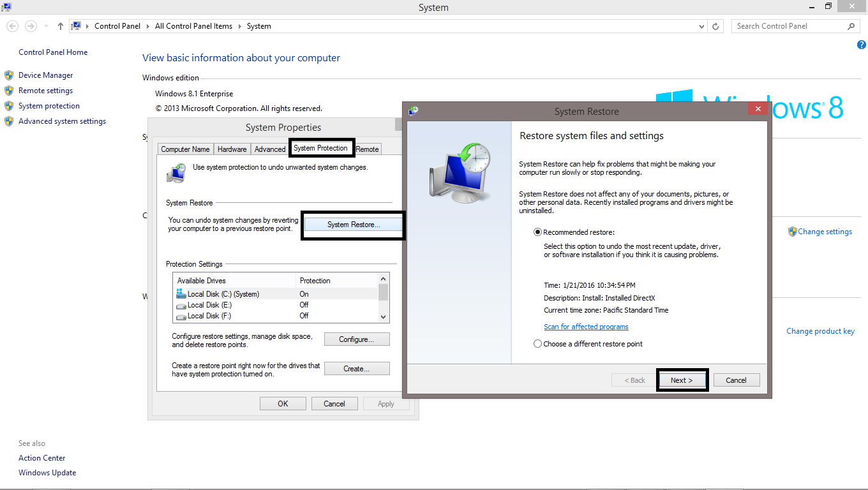Open recent locations dropdown arrow
This screenshot has height=490, width=868.
pos(45,27)
